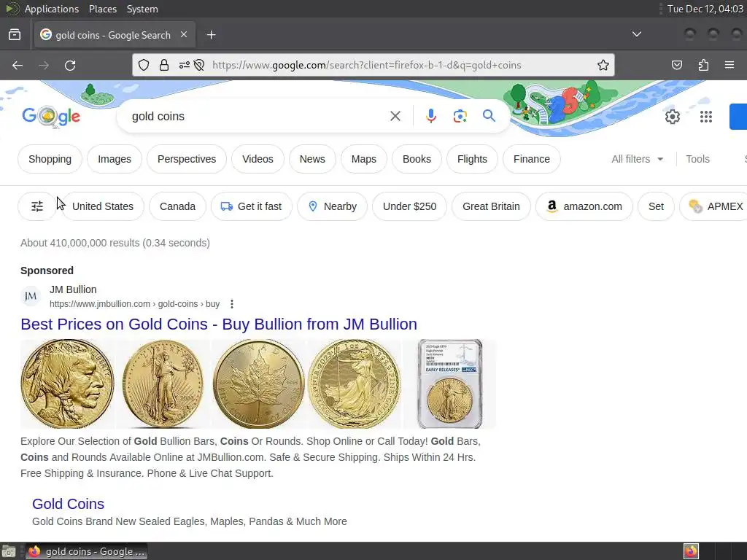Click the clock showing Tue Dec 12

(x=705, y=9)
